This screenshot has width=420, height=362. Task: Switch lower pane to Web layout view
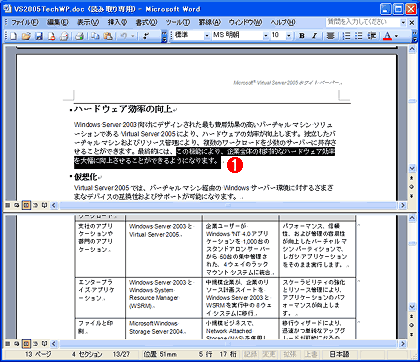[x=16, y=343]
